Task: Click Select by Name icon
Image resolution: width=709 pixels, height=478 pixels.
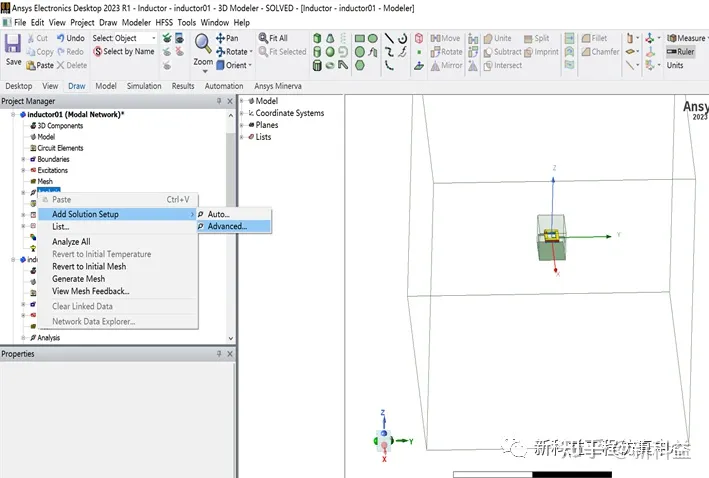Action: pyautogui.click(x=98, y=52)
